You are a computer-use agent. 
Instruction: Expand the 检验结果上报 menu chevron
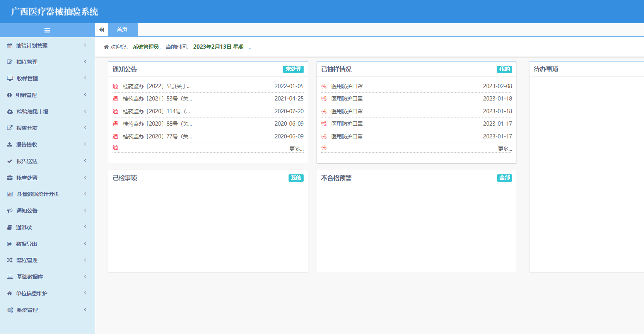tap(85, 111)
